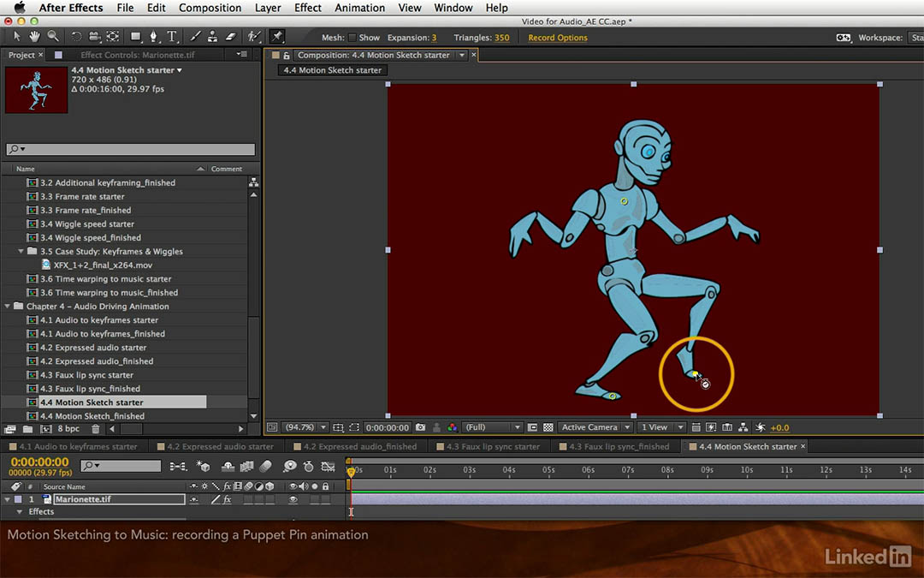The image size is (924, 578).
Task: Select the Clone Stamp tool
Action: (x=213, y=37)
